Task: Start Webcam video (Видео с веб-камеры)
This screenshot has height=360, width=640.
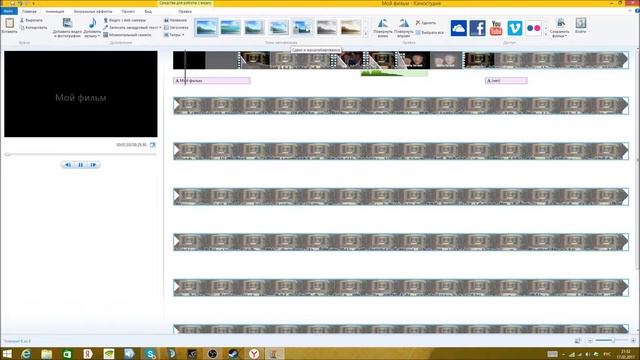Action: (x=124, y=20)
